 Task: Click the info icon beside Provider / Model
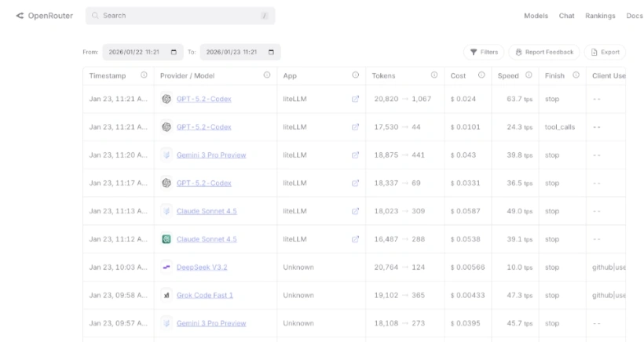[267, 76]
